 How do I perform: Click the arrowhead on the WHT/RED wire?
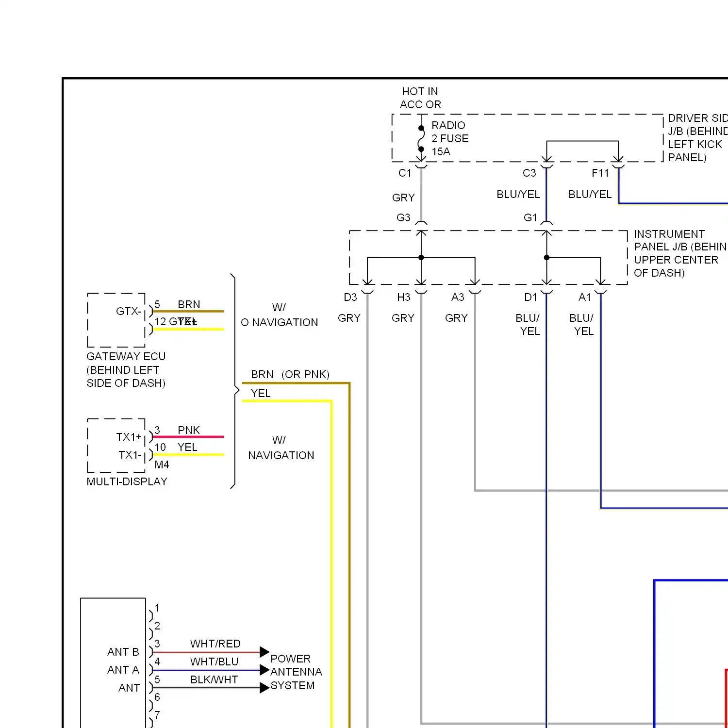tap(265, 652)
